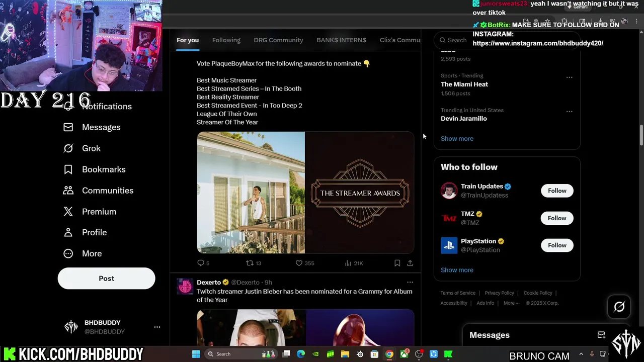This screenshot has height=362, width=644.
Task: Switch to the DRG Community tab
Action: [x=278, y=40]
